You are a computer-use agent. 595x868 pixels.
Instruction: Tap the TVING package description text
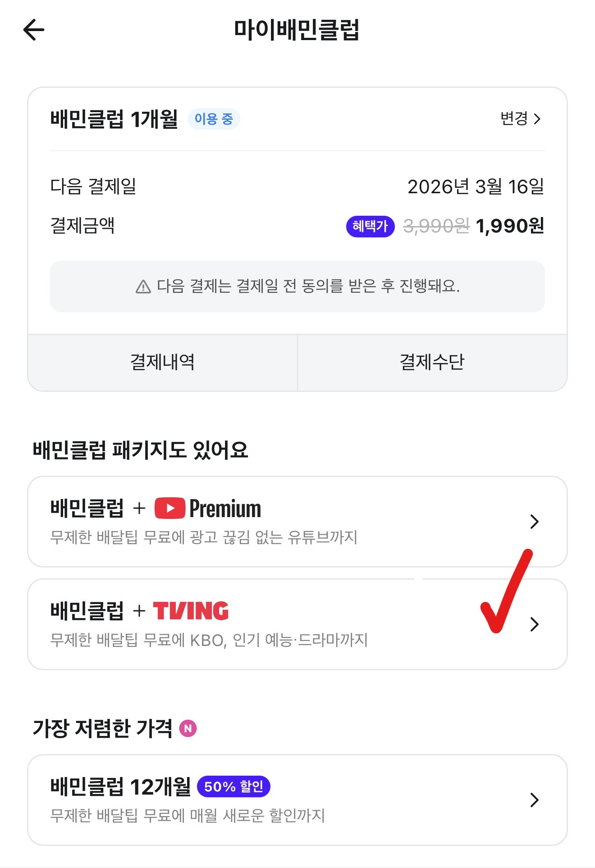click(x=209, y=640)
